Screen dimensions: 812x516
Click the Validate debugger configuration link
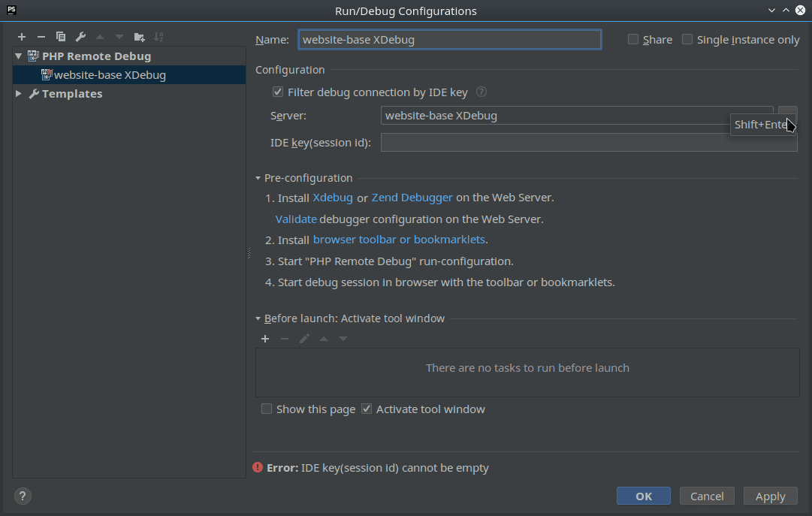[296, 219]
